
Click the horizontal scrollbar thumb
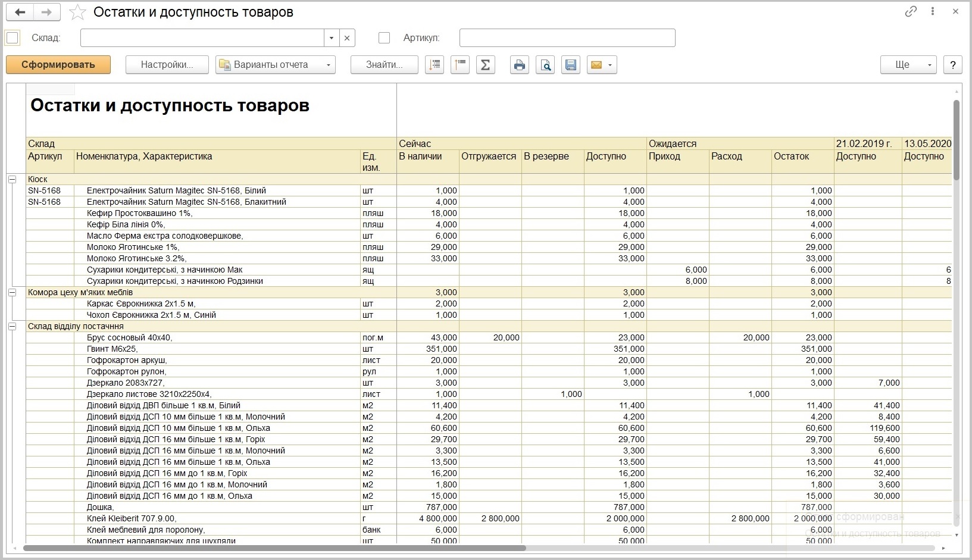(x=274, y=548)
